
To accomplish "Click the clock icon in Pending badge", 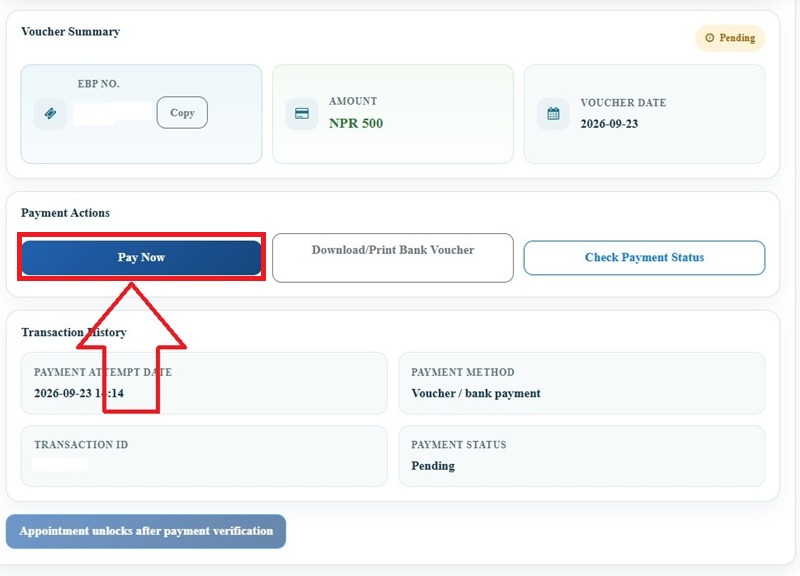I will [710, 38].
